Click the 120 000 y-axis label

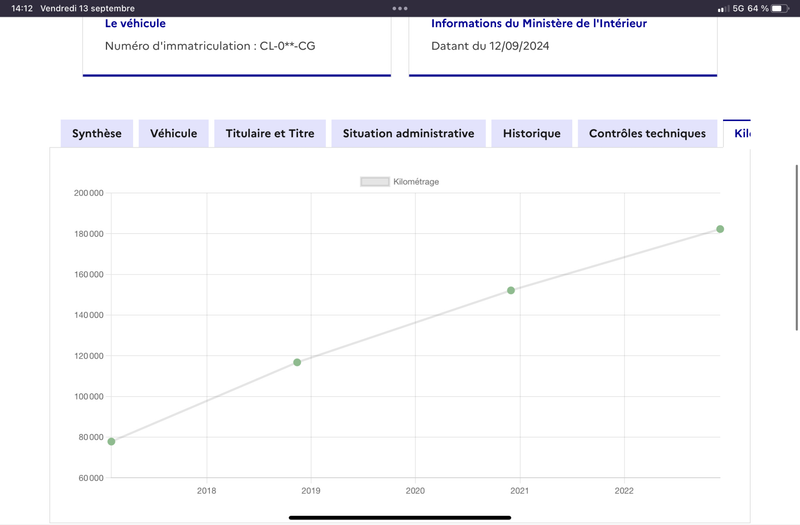[x=89, y=356]
